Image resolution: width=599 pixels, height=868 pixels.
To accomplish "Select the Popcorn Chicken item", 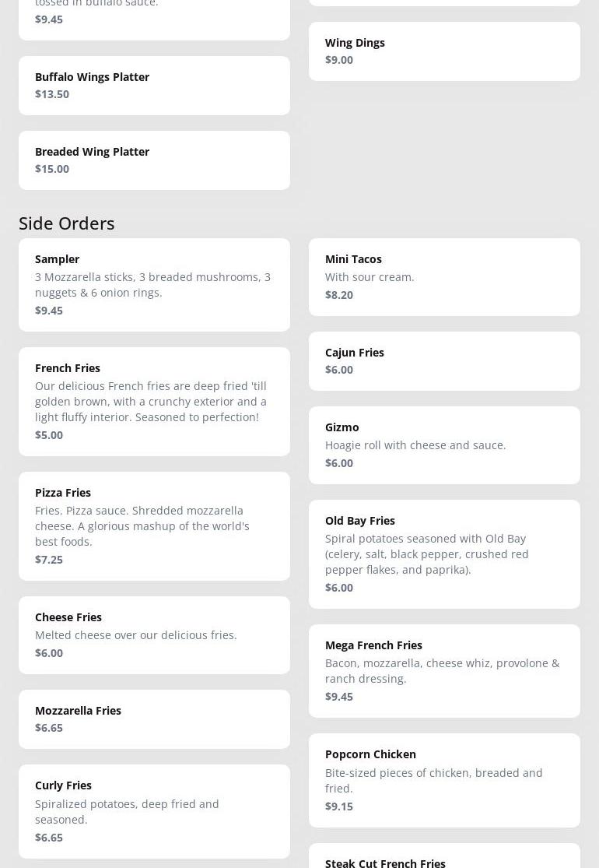I will (444, 781).
